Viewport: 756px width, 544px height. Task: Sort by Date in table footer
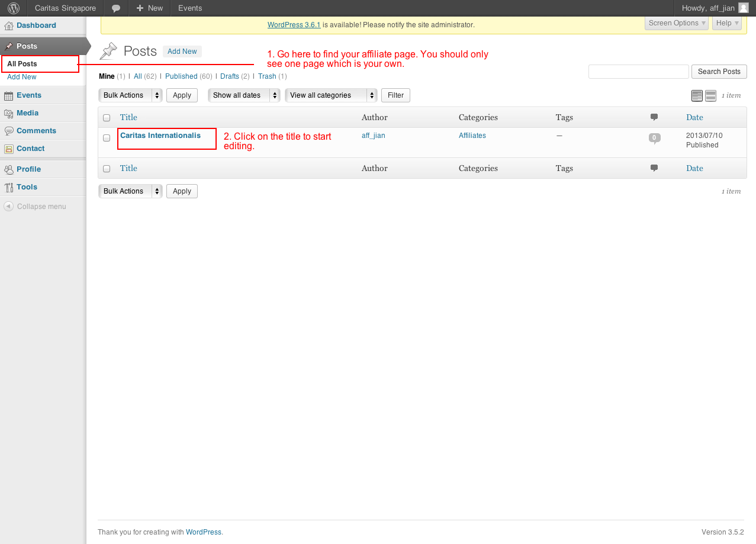[x=694, y=168]
